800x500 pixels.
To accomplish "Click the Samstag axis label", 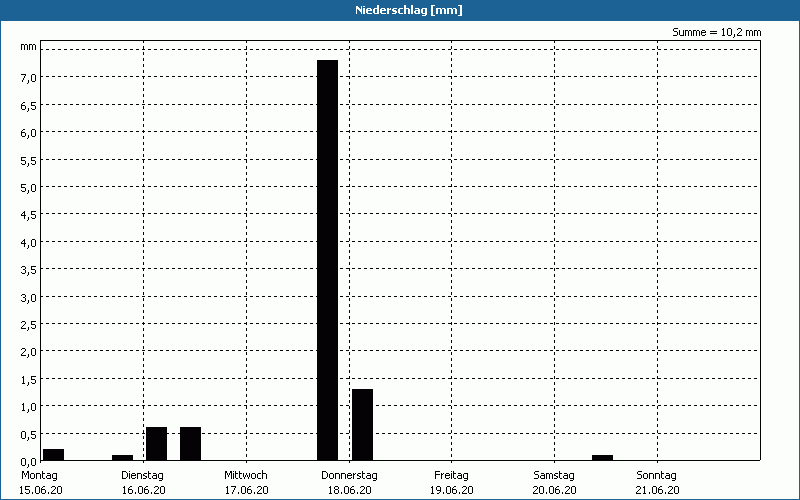I will [x=554, y=476].
